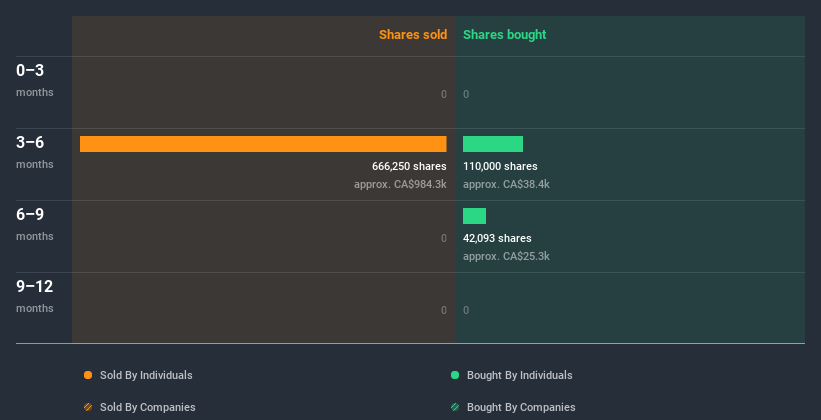The width and height of the screenshot is (821, 420).
Task: Select the Bought By Individuals legend label
Action: click(519, 375)
